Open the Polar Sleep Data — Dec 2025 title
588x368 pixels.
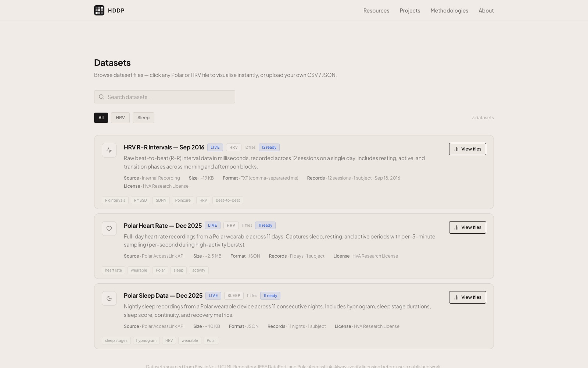click(x=163, y=296)
